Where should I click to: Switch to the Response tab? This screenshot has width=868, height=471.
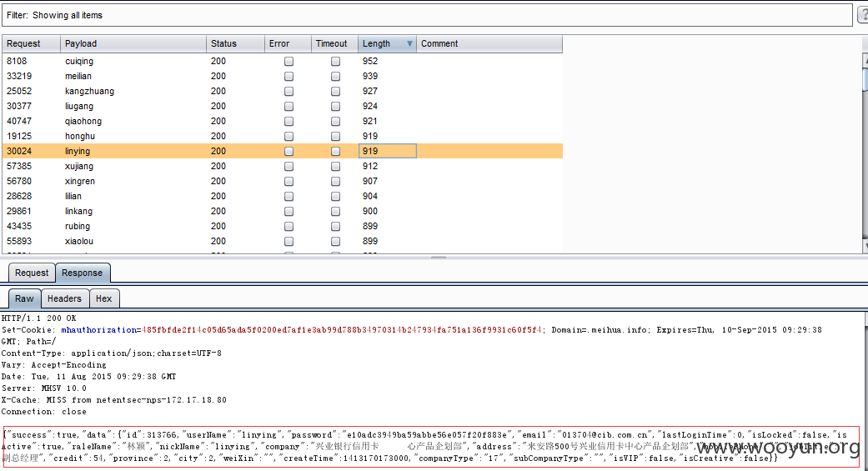(x=83, y=273)
